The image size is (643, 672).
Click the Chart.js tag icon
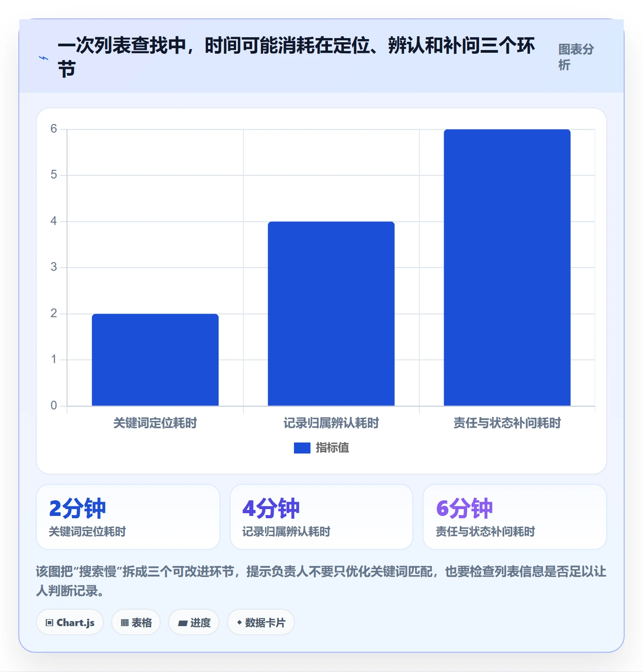pyautogui.click(x=50, y=623)
